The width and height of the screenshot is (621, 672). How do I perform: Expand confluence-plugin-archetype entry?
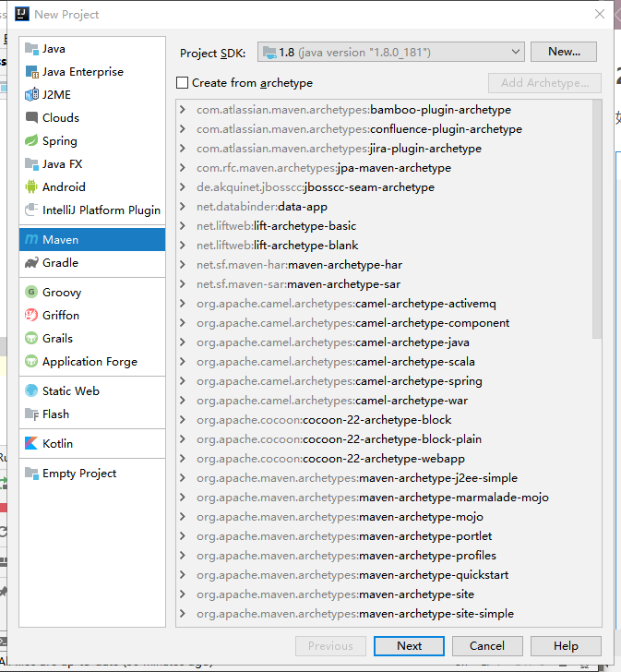pos(183,129)
